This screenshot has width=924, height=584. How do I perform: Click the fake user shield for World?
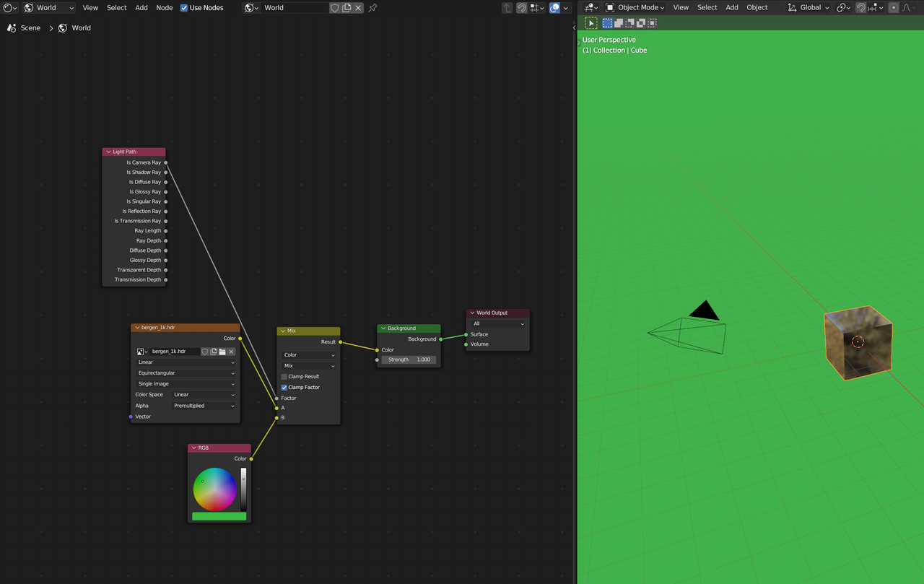[x=334, y=8]
